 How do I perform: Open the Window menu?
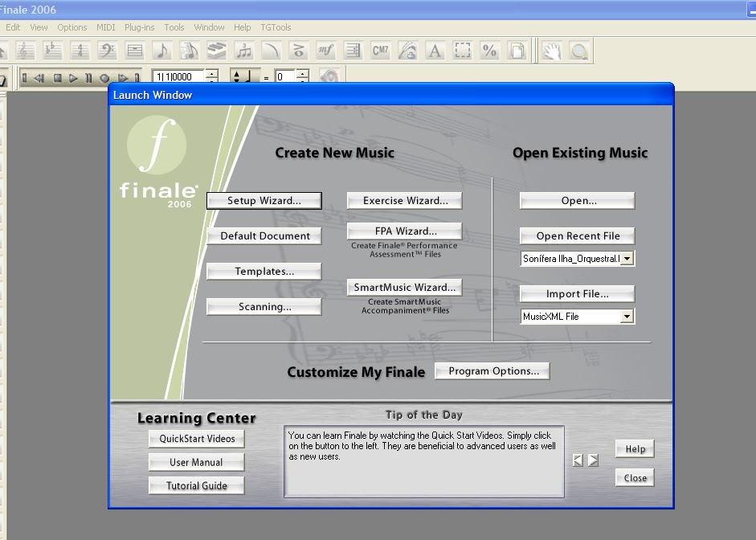(209, 27)
